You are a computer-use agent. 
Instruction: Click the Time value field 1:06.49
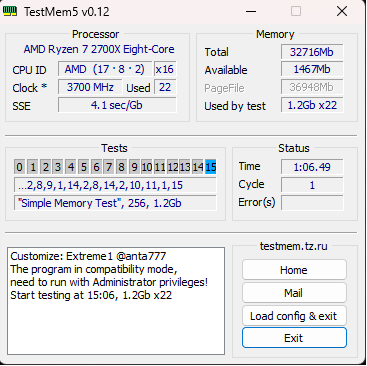(x=312, y=167)
